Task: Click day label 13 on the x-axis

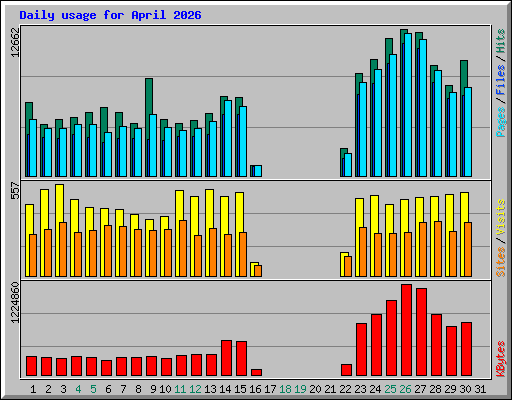Action: 210,389
